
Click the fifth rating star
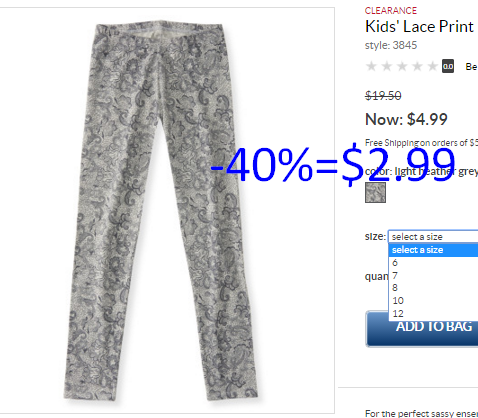coord(433,66)
